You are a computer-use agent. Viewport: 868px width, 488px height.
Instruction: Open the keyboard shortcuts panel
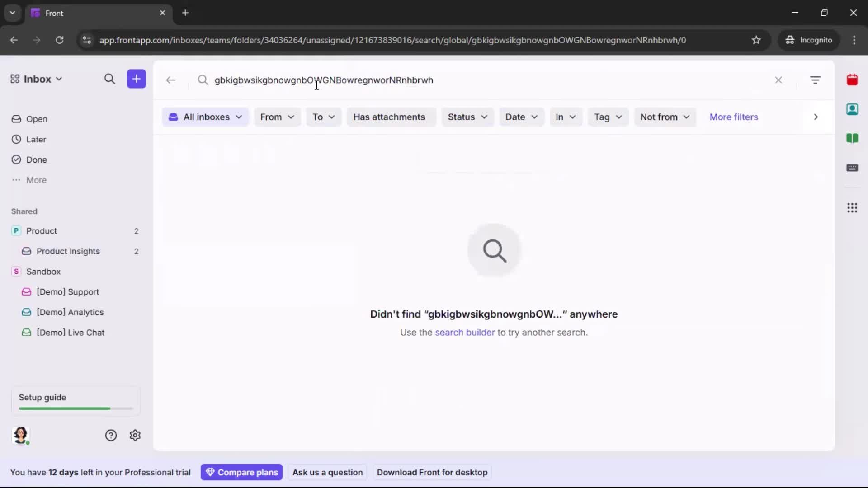click(854, 168)
